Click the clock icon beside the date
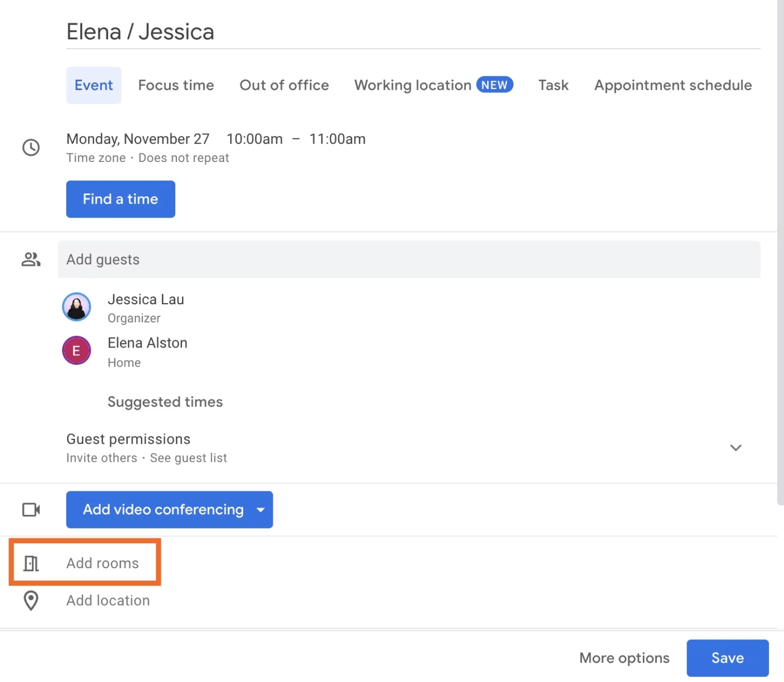Screen dimensions: 784x682 coord(31,147)
